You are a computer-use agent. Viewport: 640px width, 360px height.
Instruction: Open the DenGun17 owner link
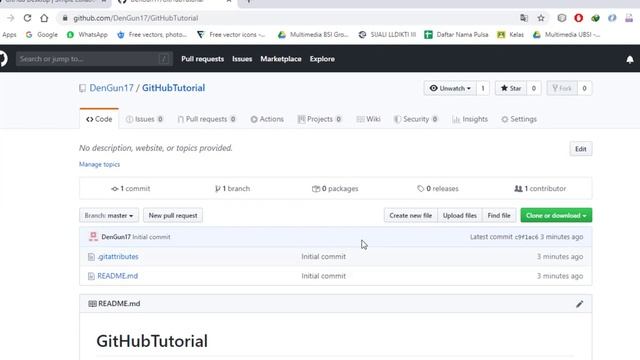tap(111, 88)
